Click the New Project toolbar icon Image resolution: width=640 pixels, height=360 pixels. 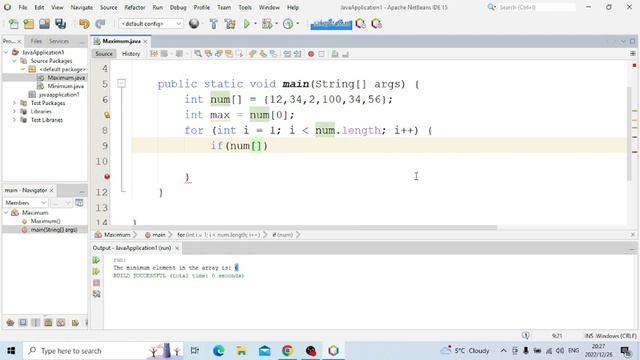29,24
